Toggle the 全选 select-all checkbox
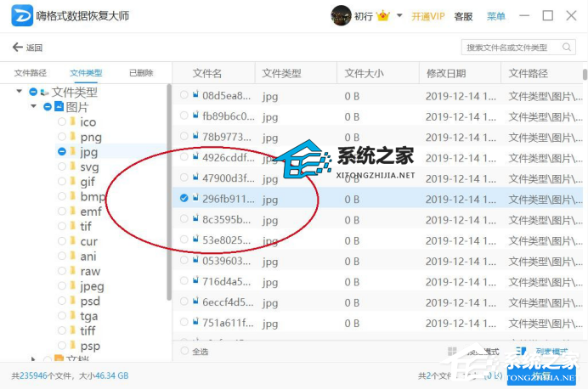The width and height of the screenshot is (588, 389). pos(184,352)
